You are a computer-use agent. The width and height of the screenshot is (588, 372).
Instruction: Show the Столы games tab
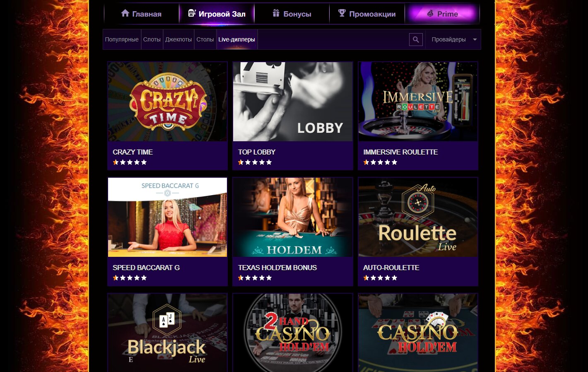click(205, 39)
